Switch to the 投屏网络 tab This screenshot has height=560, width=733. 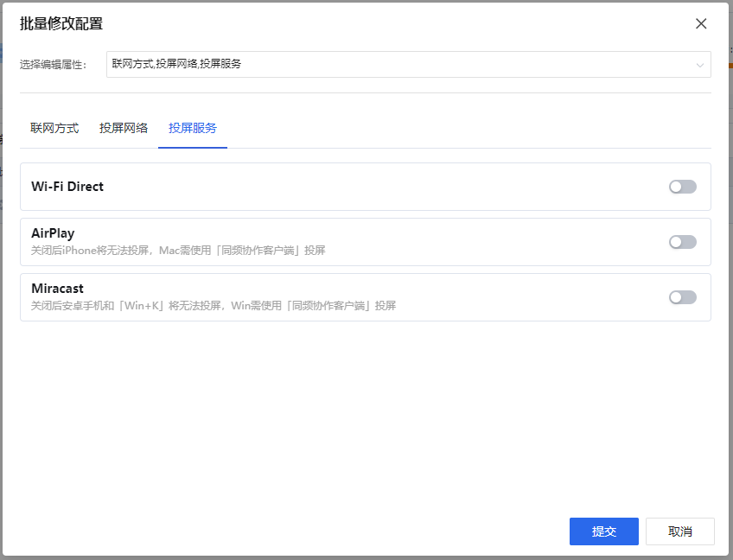124,128
